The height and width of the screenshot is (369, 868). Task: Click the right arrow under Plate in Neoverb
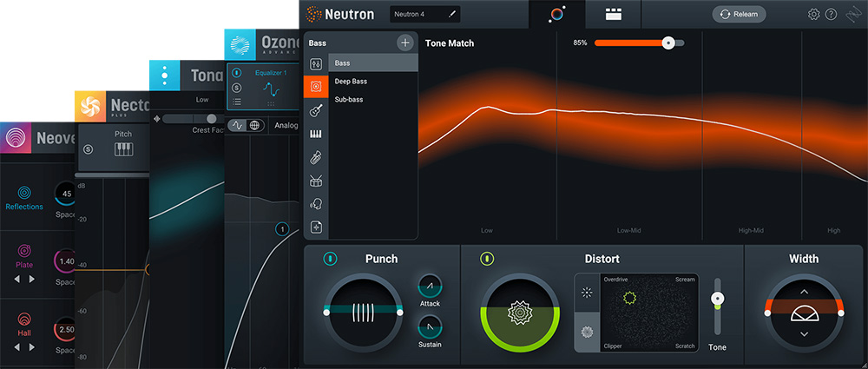pos(31,279)
